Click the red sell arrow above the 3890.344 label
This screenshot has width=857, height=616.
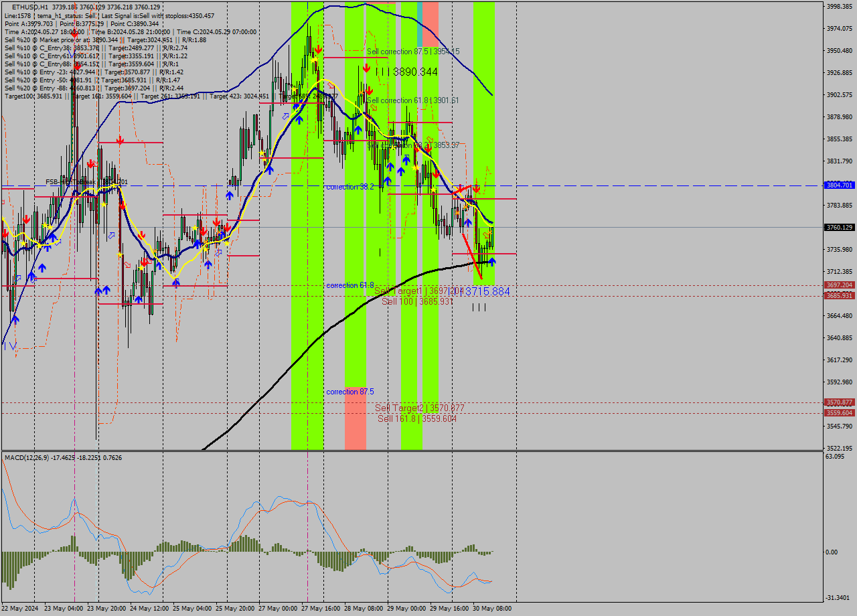pyautogui.click(x=367, y=67)
